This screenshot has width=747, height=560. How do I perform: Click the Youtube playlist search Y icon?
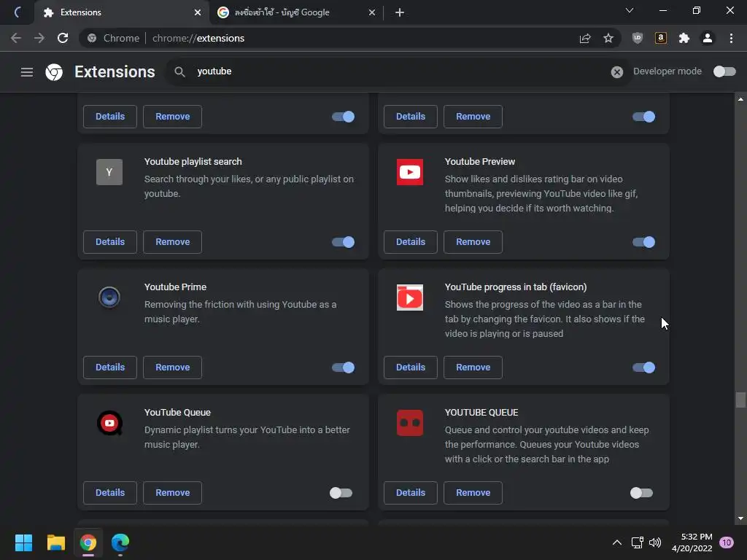tap(109, 172)
